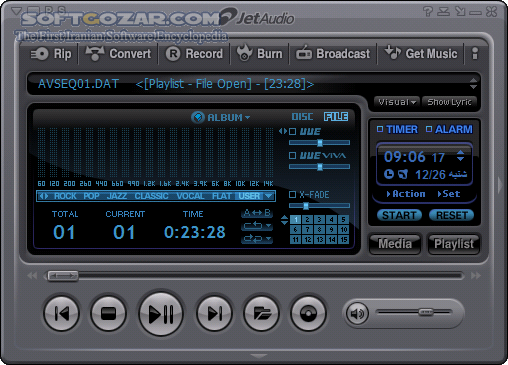This screenshot has width=508, height=365.
Task: Stop playback
Action: coord(108,313)
